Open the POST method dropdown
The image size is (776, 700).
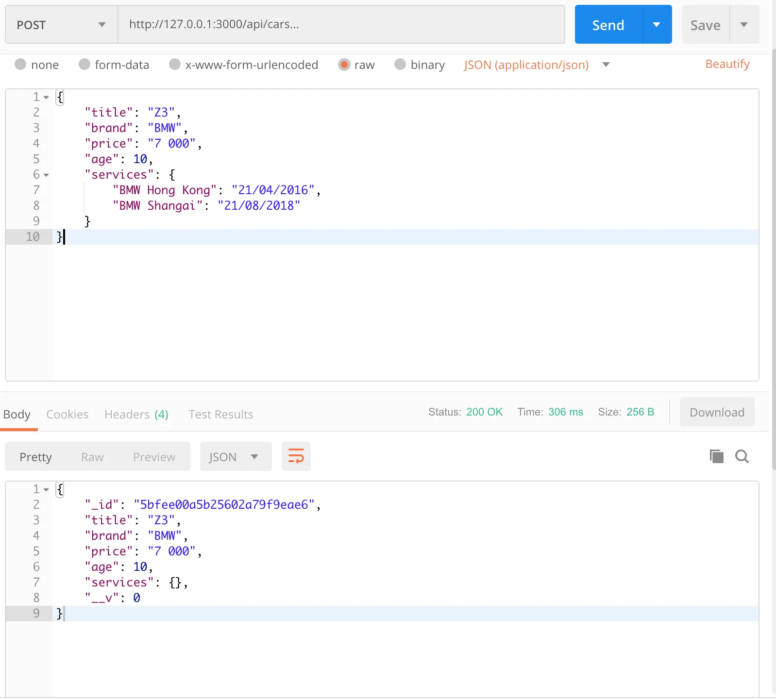pos(62,25)
